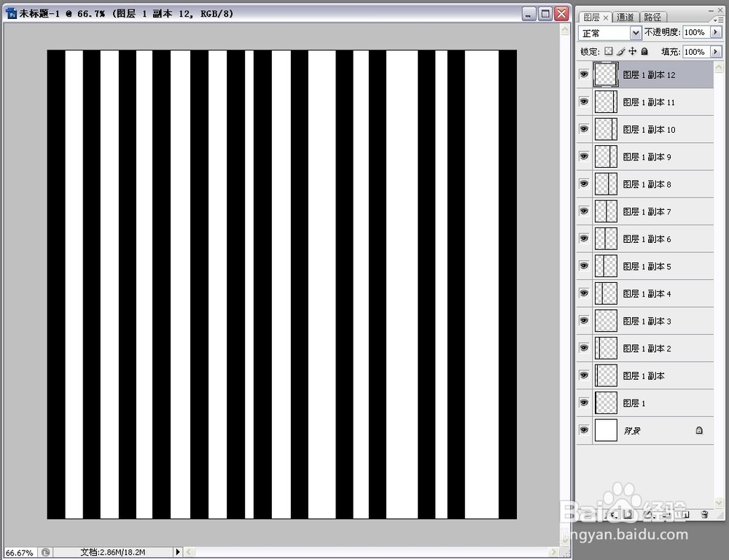Hide layer 图层 1 副本 10
The image size is (729, 560).
click(584, 129)
